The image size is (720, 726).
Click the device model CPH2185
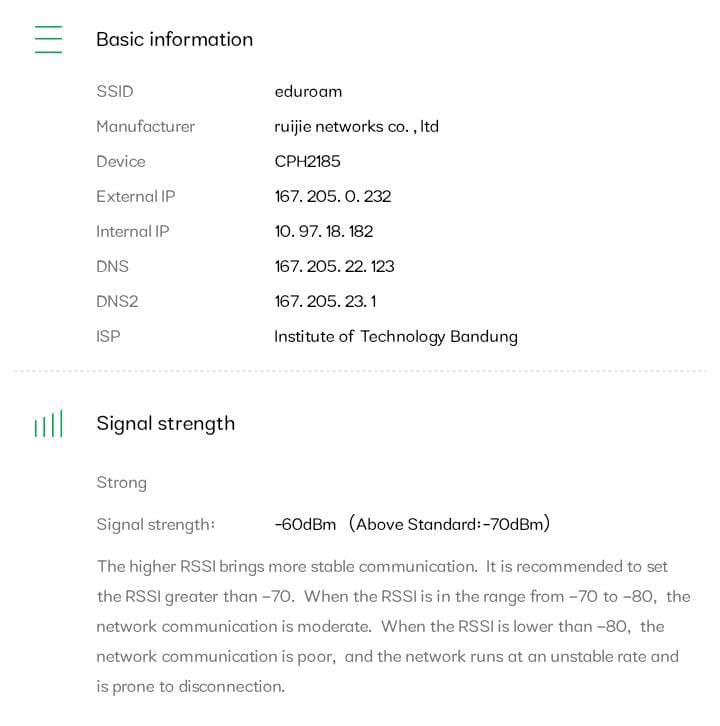click(307, 161)
